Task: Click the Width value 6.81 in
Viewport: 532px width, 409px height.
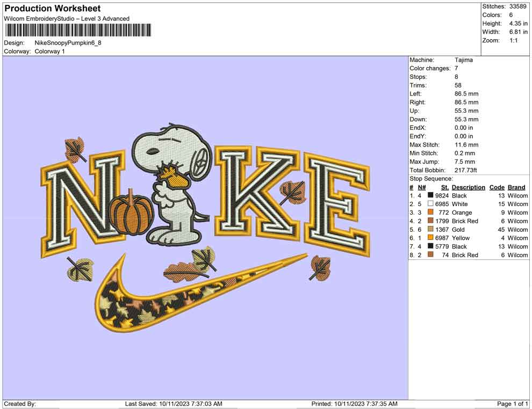Action: point(518,32)
